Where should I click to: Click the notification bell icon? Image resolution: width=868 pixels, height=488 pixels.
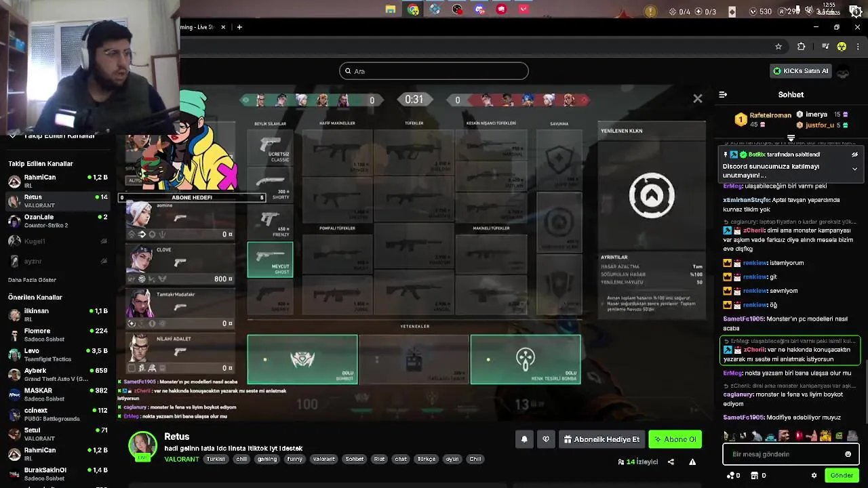[x=524, y=439]
